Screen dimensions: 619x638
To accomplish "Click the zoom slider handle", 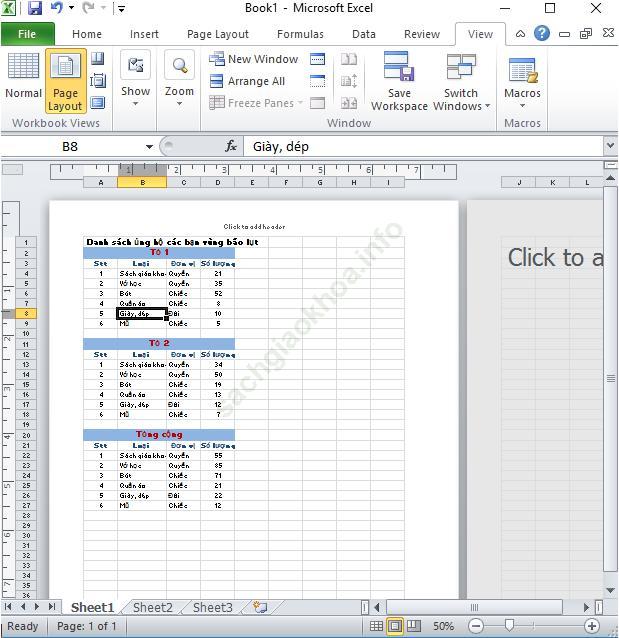I will pyautogui.click(x=509, y=625).
